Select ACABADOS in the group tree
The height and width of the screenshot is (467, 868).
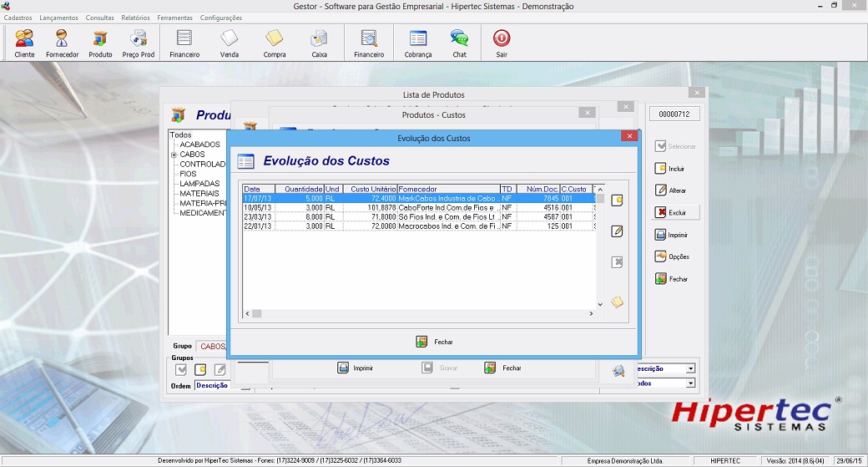pyautogui.click(x=199, y=145)
